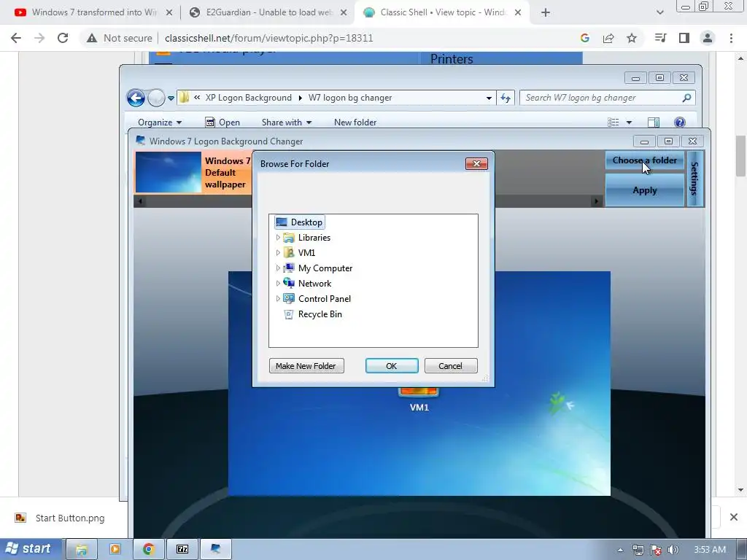
Task: Click the Not secure warning icon
Action: [91, 38]
